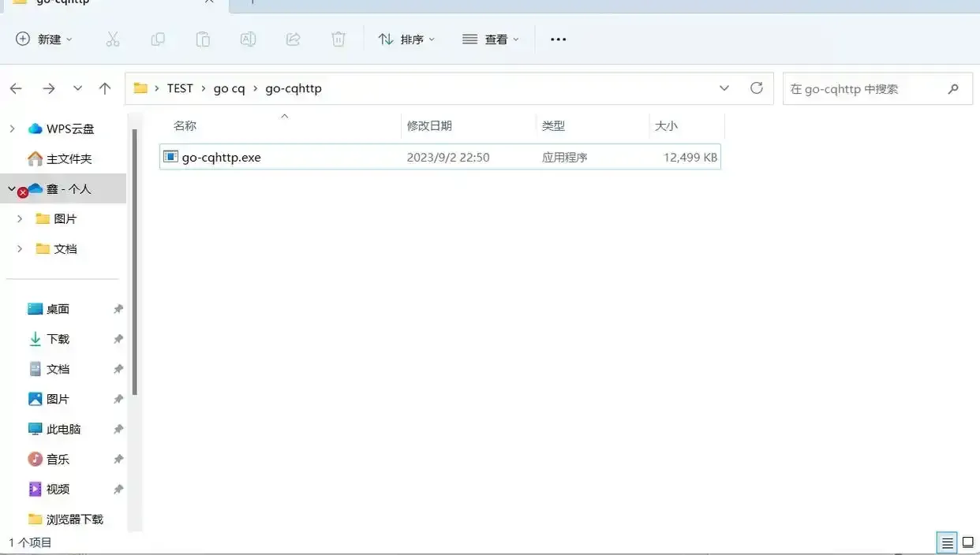Open the 查看 view menu
This screenshot has height=555, width=980.
(x=491, y=39)
